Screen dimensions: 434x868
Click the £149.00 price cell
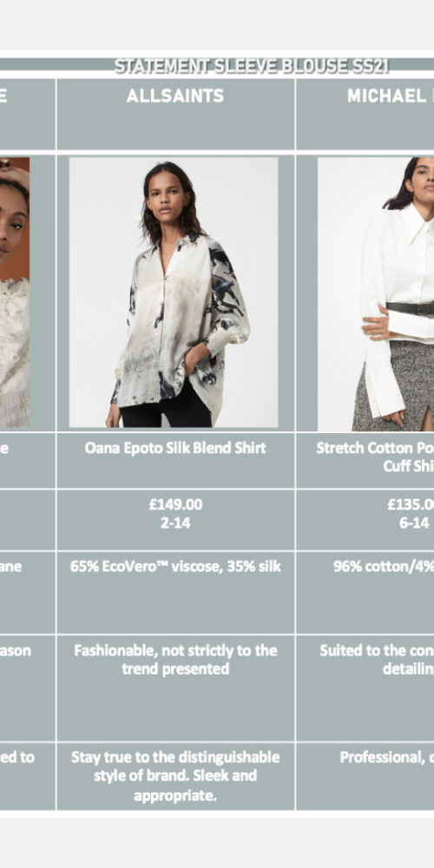[175, 520]
